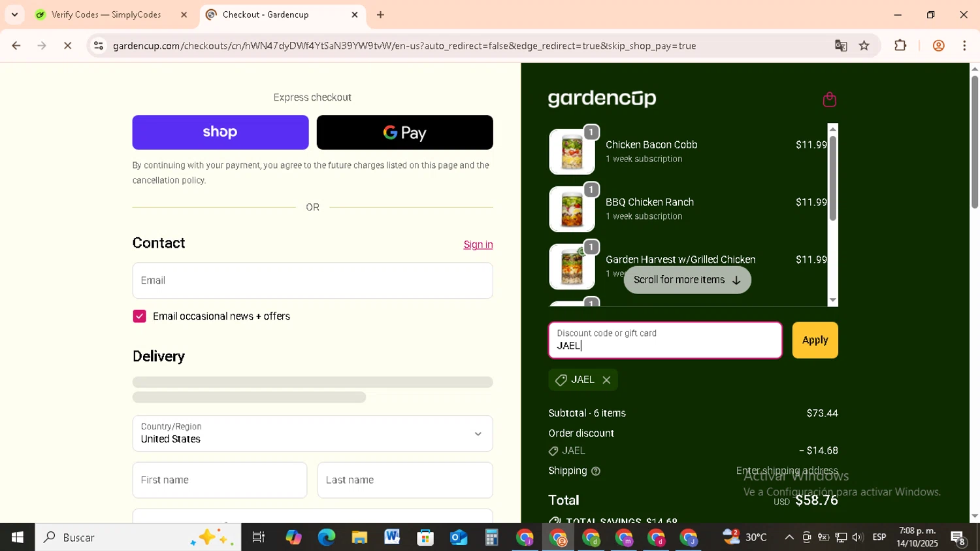This screenshot has width=980, height=551.
Task: Close the Verify Codes — SimplyCodes tab
Action: pos(184,14)
